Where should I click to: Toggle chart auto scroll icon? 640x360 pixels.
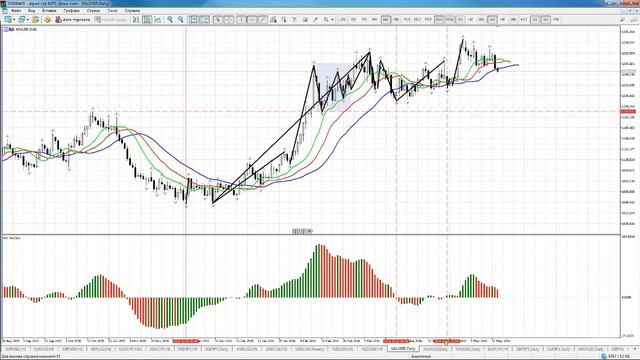(x=194, y=20)
